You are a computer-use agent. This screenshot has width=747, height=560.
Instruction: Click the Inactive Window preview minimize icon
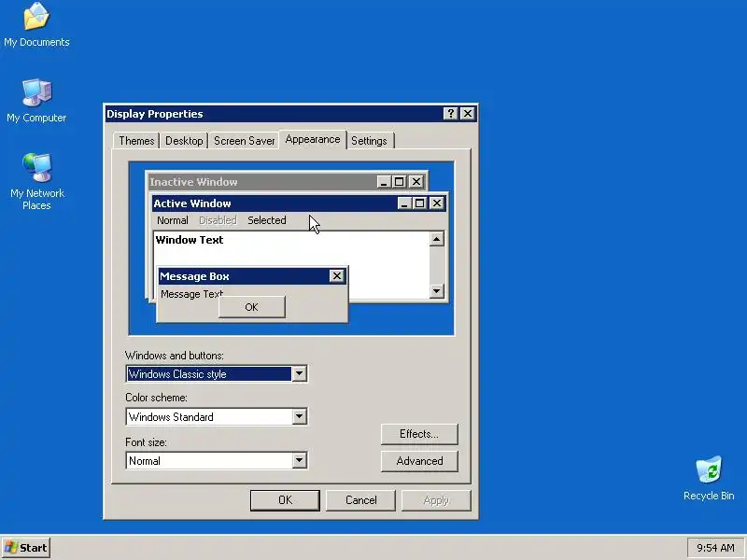tap(384, 181)
